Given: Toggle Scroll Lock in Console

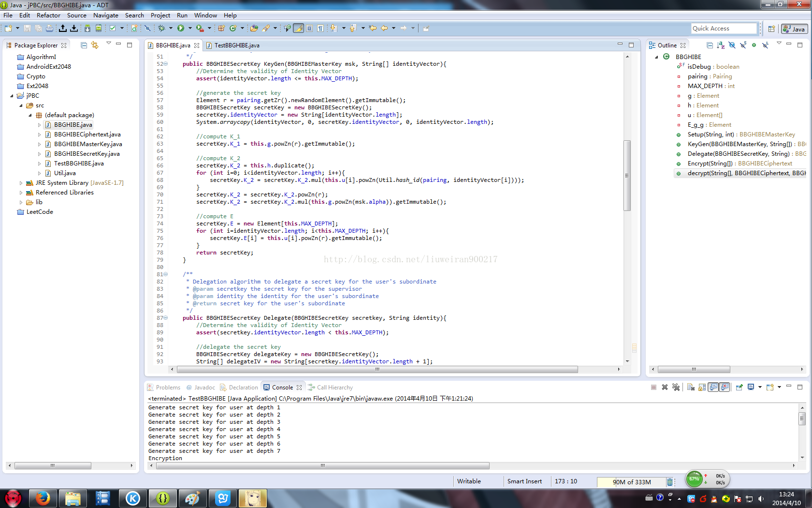Looking at the screenshot, I should click(x=702, y=387).
